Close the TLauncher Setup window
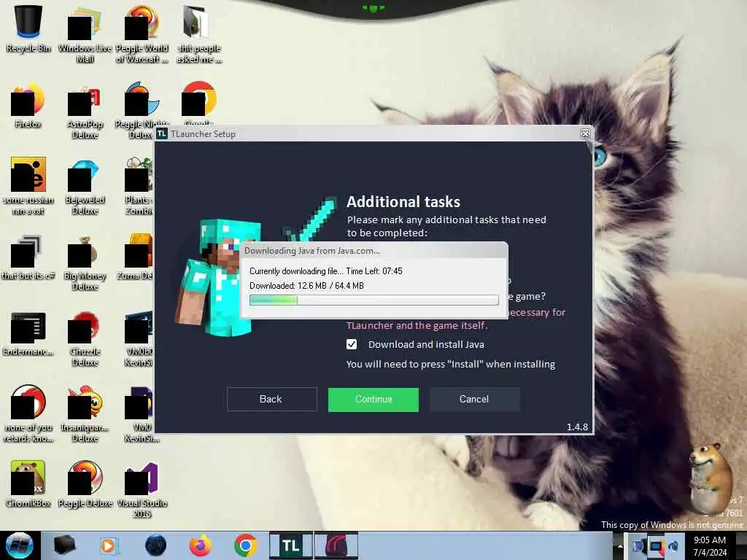This screenshot has height=560, width=747. [586, 134]
